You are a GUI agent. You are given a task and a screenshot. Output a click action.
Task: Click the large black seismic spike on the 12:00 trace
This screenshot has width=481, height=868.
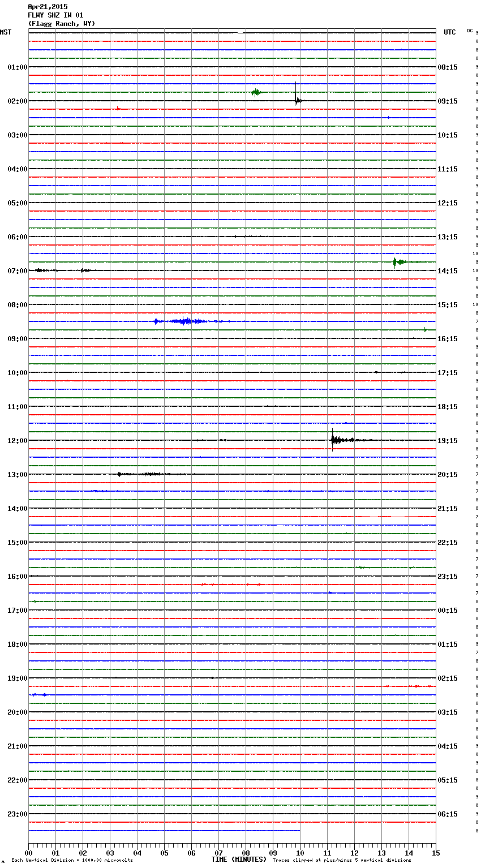333,440
